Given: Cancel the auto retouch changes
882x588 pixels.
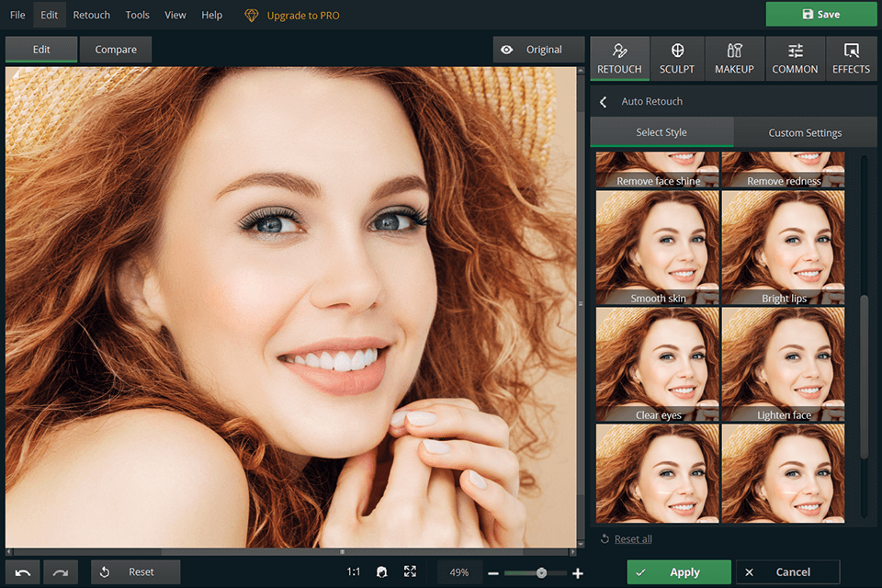Looking at the screenshot, I should click(x=787, y=572).
